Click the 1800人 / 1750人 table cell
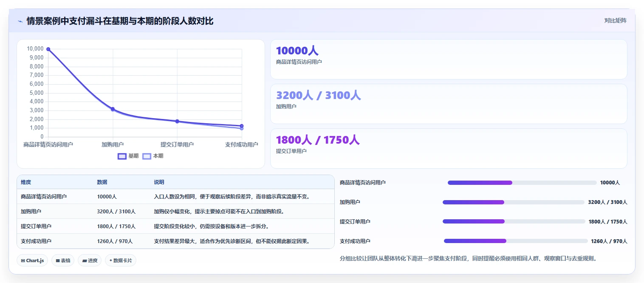The height and width of the screenshot is (283, 644). (x=116, y=226)
